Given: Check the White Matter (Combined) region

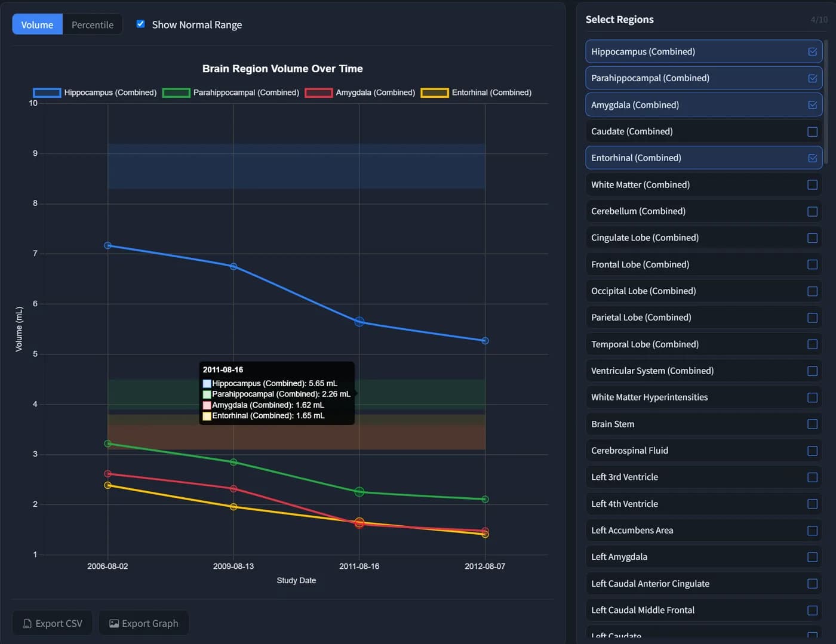Looking at the screenshot, I should pyautogui.click(x=704, y=184).
